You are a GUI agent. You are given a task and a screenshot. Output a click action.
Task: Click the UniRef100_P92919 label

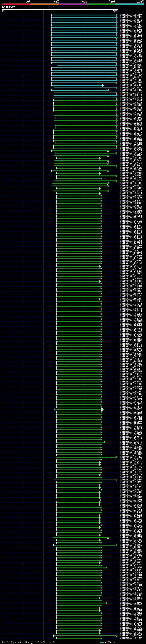[x=131, y=600]
